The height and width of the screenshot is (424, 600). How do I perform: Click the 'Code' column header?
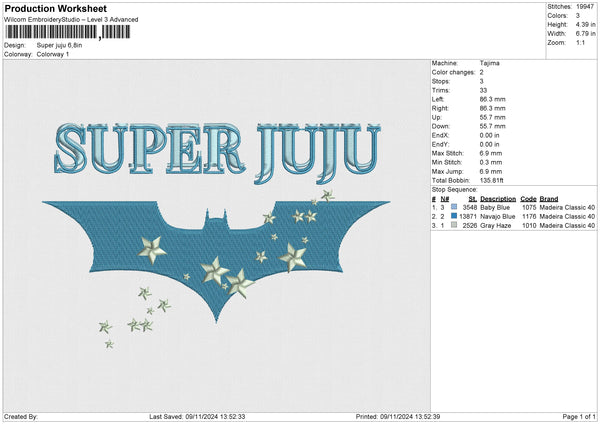click(x=528, y=199)
